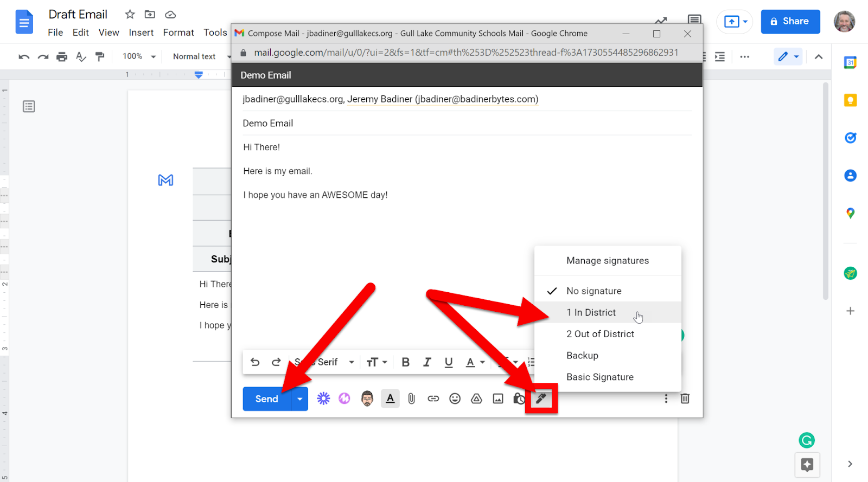The image size is (868, 482).
Task: Discard the draft with the trash icon
Action: tap(685, 399)
